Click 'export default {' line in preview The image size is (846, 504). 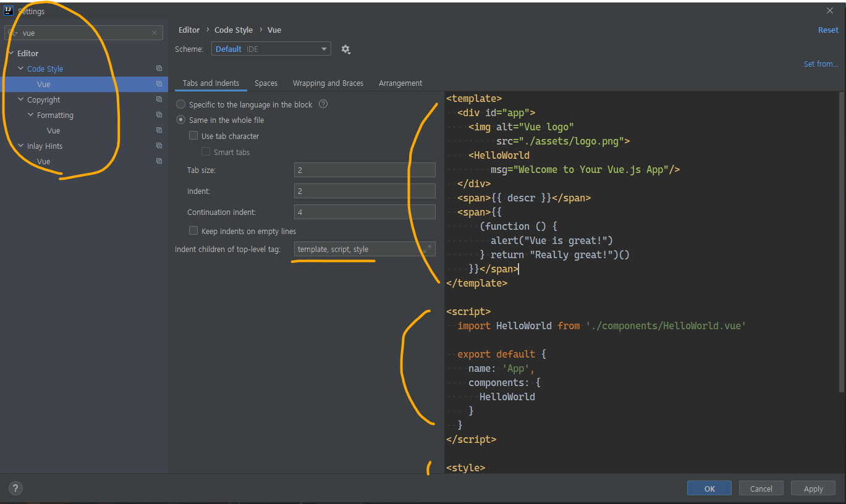pyautogui.click(x=502, y=354)
